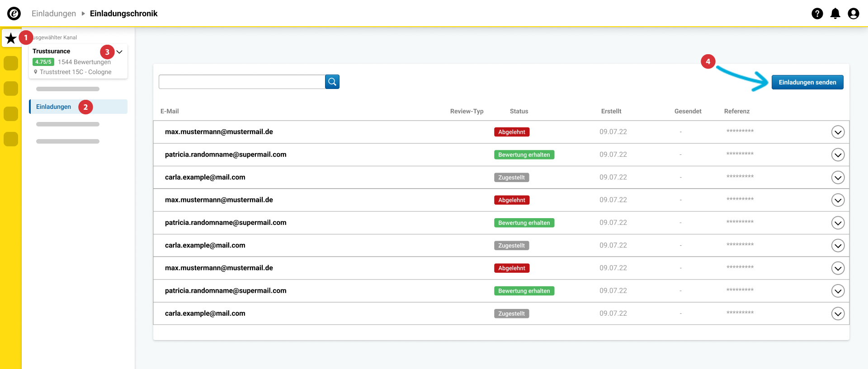Click the Truststreet 15C - Cologne address
Screen dimensions: 868x369
pyautogui.click(x=75, y=72)
